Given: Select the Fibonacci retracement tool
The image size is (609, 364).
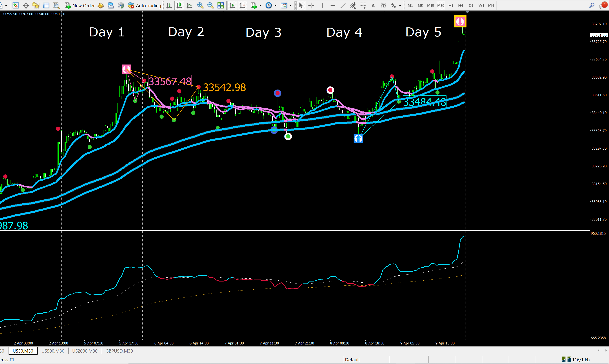Looking at the screenshot, I should (x=363, y=5).
